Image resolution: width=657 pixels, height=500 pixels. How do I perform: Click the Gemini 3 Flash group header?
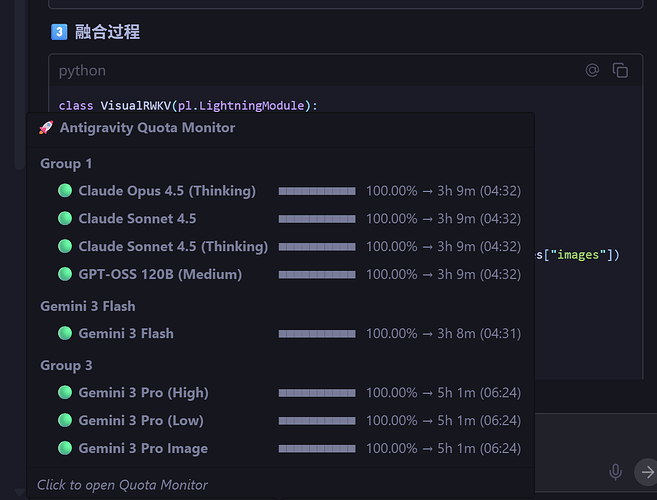pos(88,306)
